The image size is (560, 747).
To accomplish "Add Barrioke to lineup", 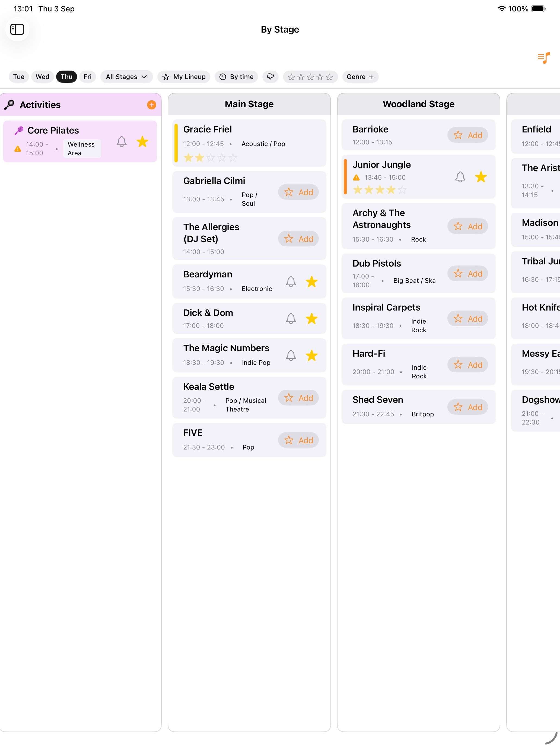I will tap(468, 135).
